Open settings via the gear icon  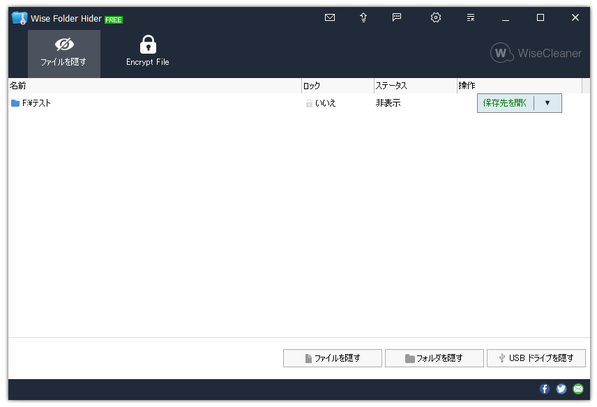point(436,18)
